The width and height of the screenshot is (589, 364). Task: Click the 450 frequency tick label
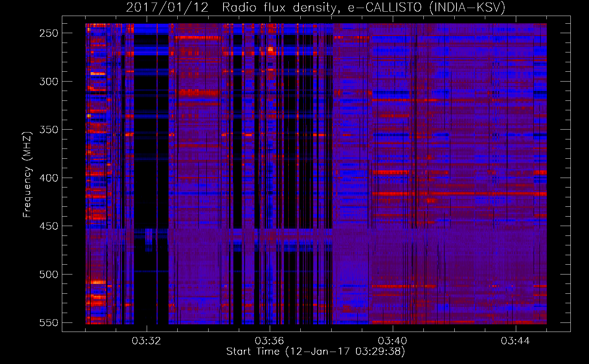click(49, 226)
